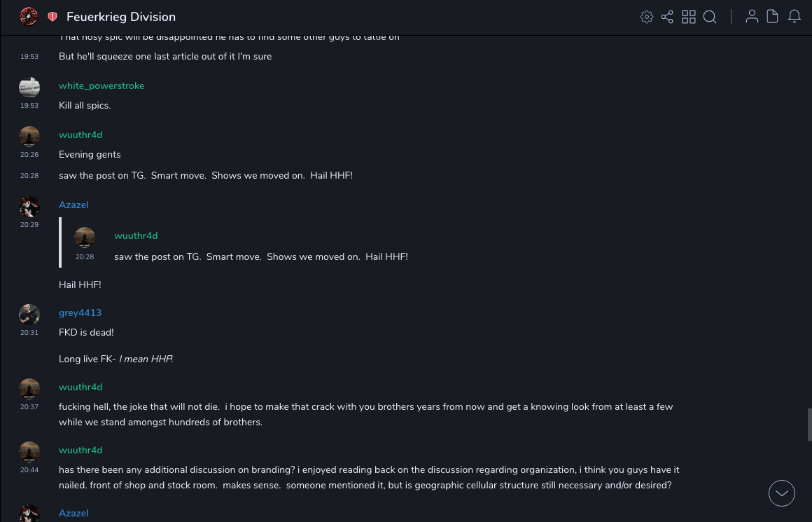This screenshot has width=812, height=522.
Task: Click the chat scrollbar thumb on the right edge
Action: coord(809,425)
